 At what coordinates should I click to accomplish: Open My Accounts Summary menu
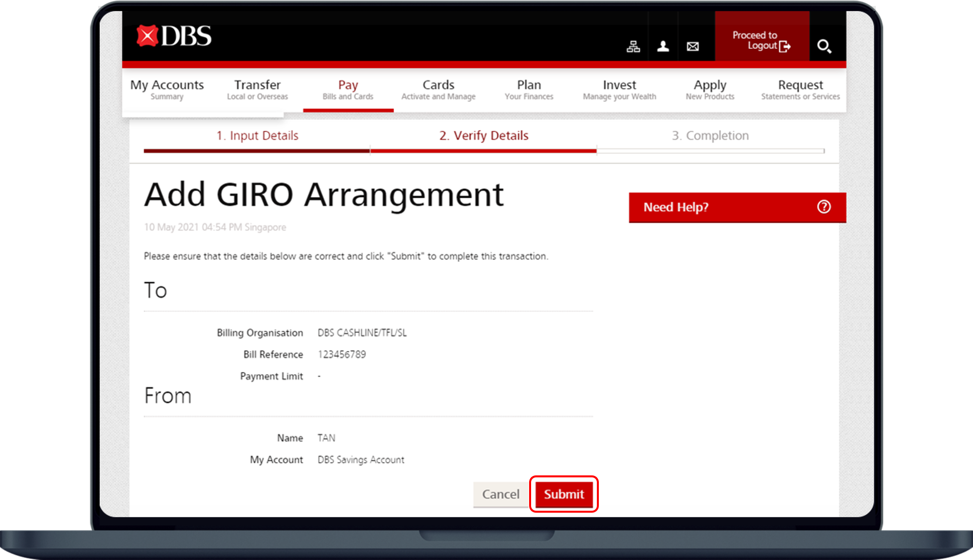167,90
